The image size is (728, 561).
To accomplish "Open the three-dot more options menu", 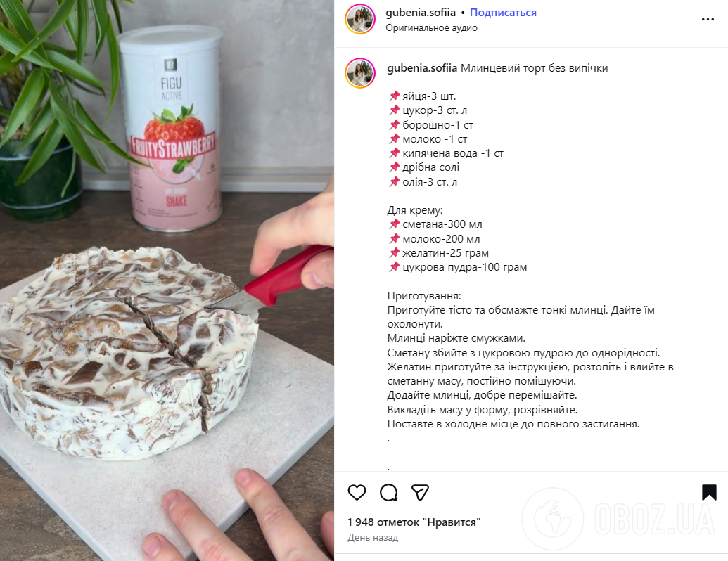I will coord(708,20).
